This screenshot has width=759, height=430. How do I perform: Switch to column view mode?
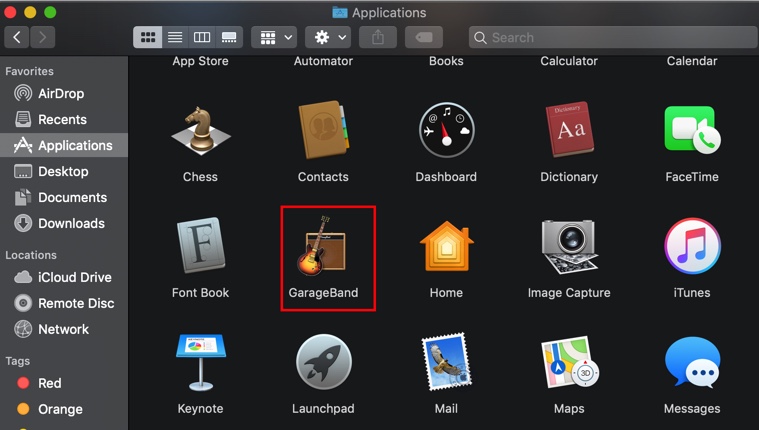[x=202, y=37]
